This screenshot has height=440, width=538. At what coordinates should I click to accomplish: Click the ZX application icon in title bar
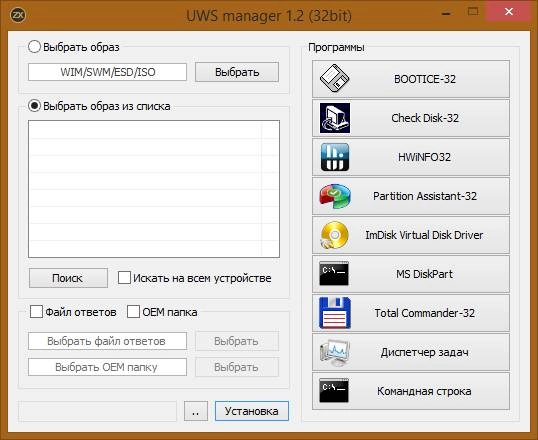point(18,15)
